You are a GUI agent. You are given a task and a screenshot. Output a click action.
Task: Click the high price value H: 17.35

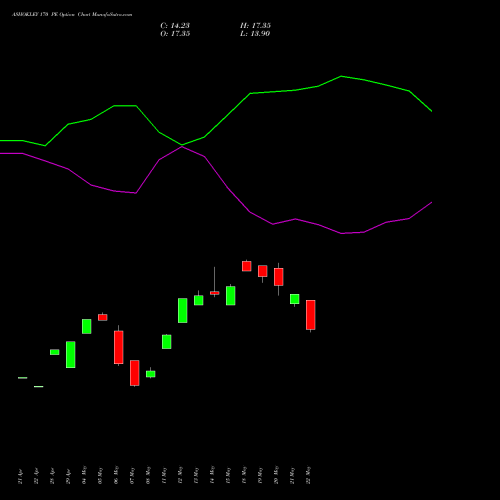255,25
